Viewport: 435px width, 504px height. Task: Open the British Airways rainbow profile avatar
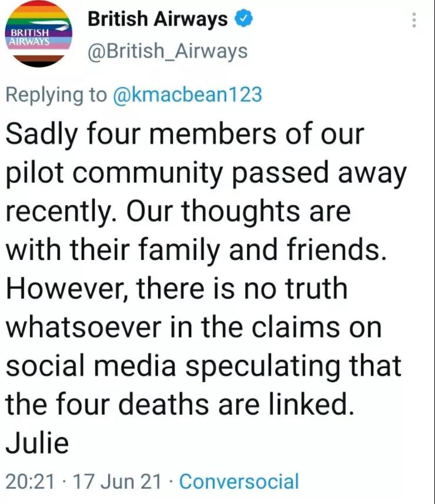click(38, 34)
